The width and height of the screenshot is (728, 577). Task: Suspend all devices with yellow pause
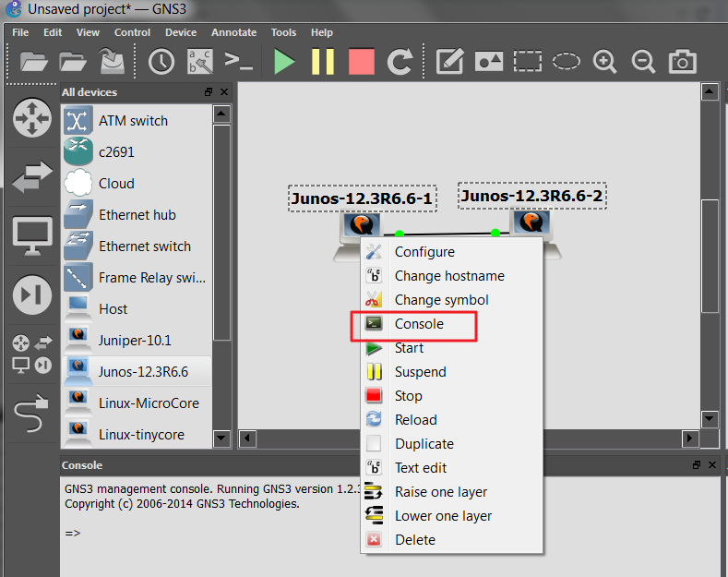(x=323, y=61)
